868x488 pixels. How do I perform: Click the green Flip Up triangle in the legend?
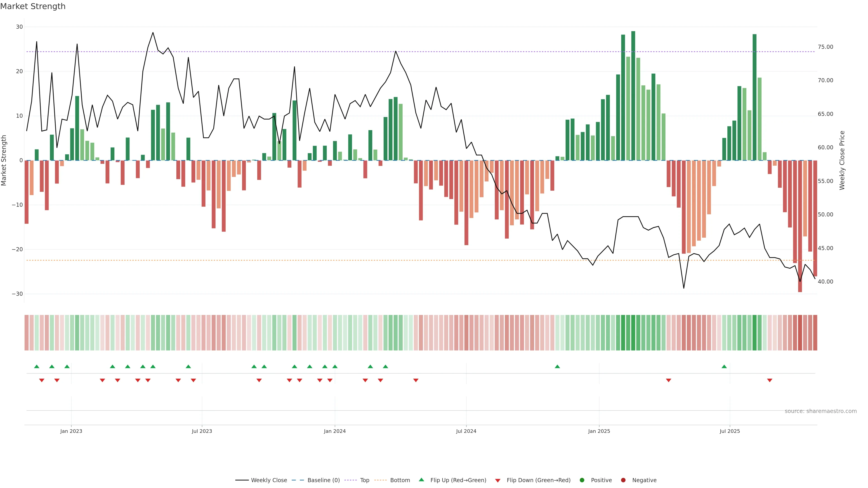point(421,480)
